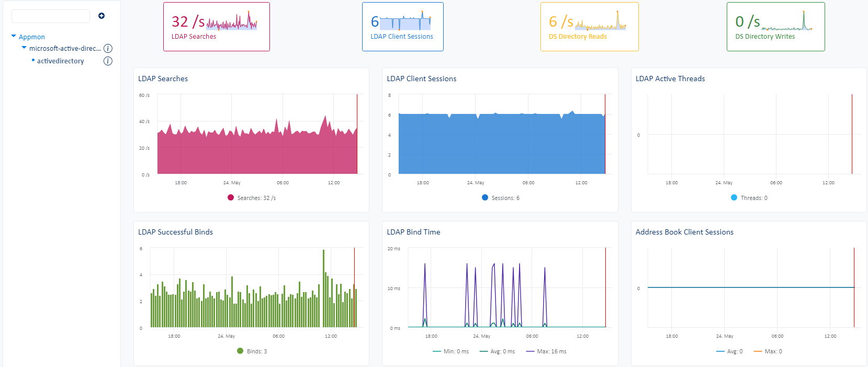This screenshot has height=367, width=868.
Task: Toggle the Sessions legend marker
Action: (485, 198)
